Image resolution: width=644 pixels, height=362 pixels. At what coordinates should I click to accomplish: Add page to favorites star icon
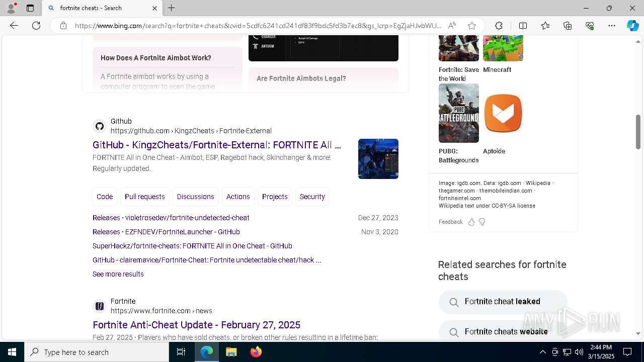471,26
